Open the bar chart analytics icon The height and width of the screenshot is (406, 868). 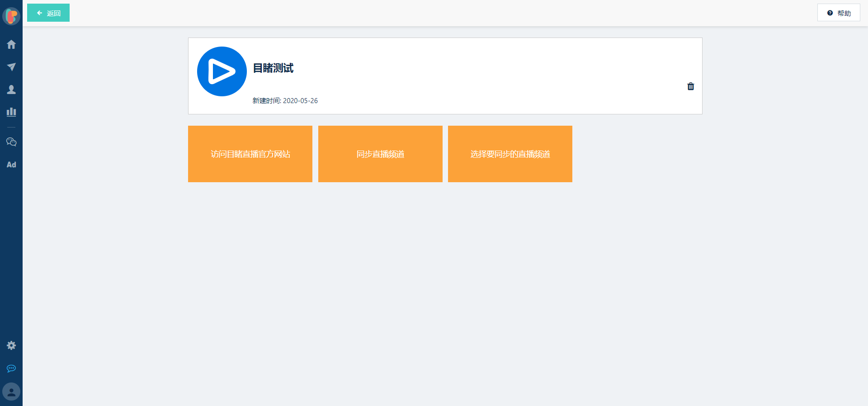(x=11, y=112)
